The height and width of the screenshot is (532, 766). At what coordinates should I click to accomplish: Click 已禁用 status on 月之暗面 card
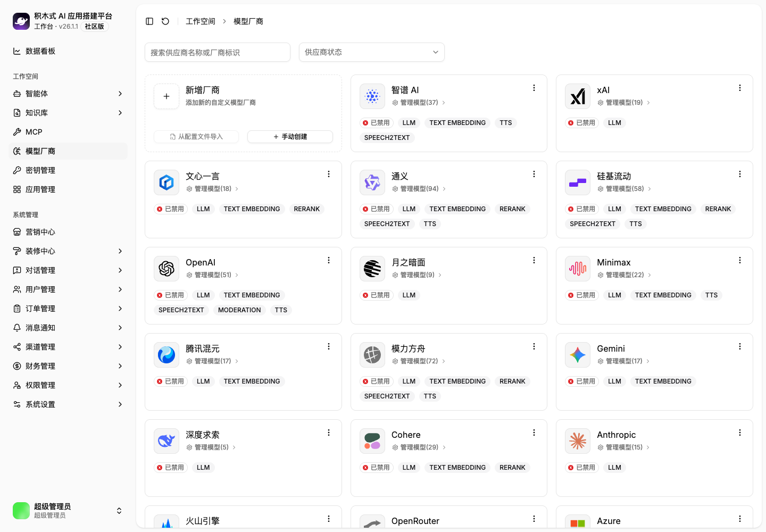[x=377, y=295]
